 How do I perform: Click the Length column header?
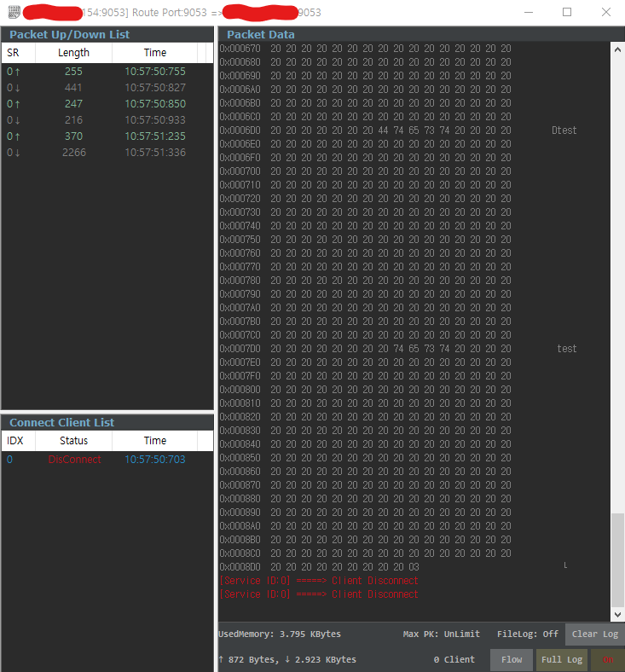tap(73, 53)
